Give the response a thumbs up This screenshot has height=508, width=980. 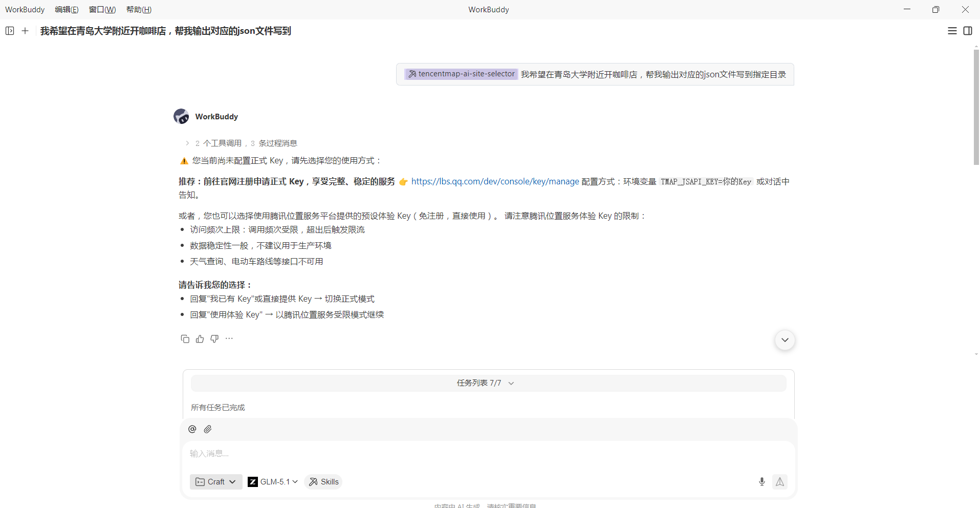[x=200, y=338]
